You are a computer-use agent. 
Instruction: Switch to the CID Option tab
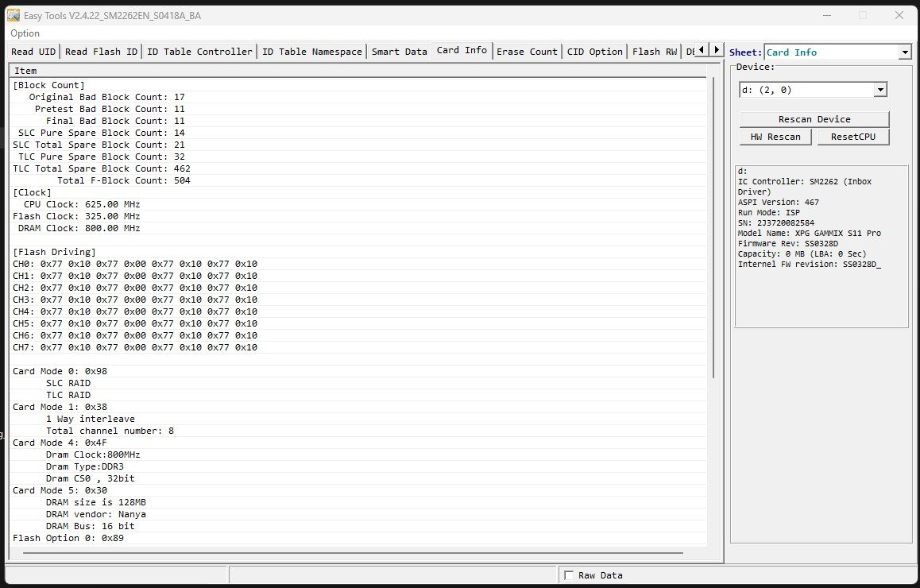point(594,51)
